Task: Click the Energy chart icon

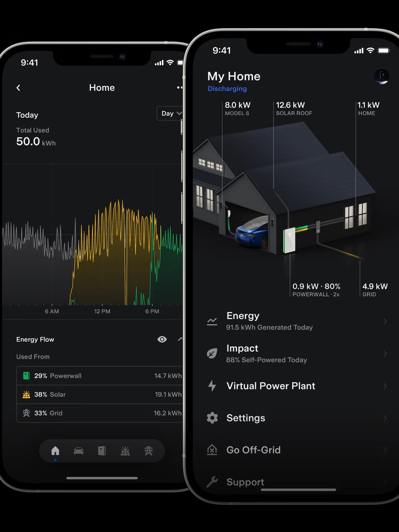Action: point(212,321)
